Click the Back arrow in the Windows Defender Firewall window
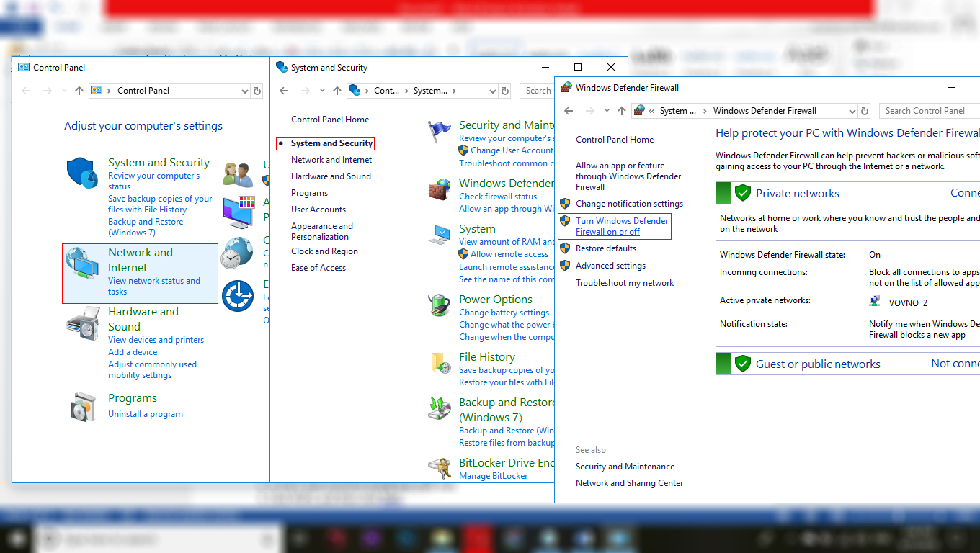The height and width of the screenshot is (553, 980). (x=569, y=111)
